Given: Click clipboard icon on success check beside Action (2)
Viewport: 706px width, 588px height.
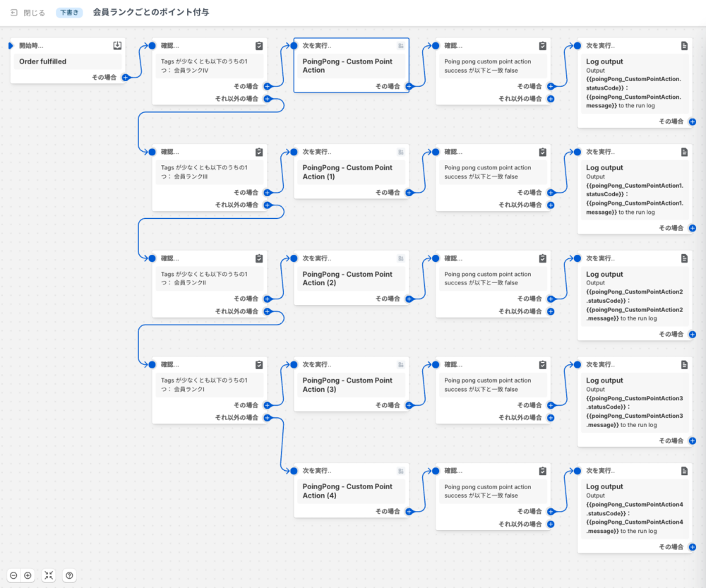Looking at the screenshot, I should [x=542, y=258].
